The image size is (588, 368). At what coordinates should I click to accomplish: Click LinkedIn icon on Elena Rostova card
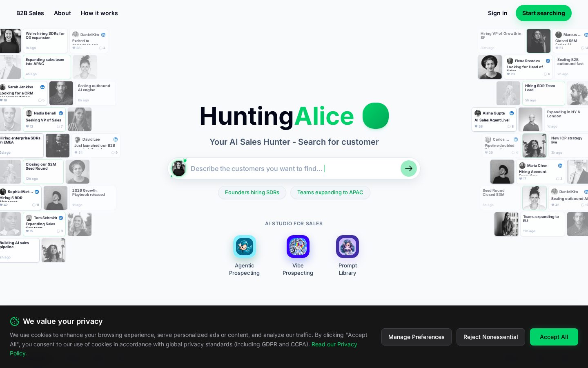tap(548, 61)
